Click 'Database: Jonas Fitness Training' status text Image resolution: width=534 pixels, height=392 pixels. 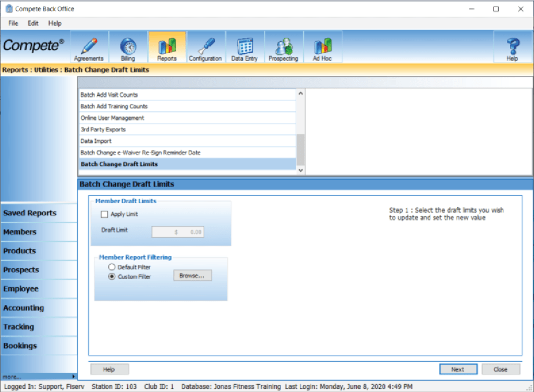click(x=231, y=387)
